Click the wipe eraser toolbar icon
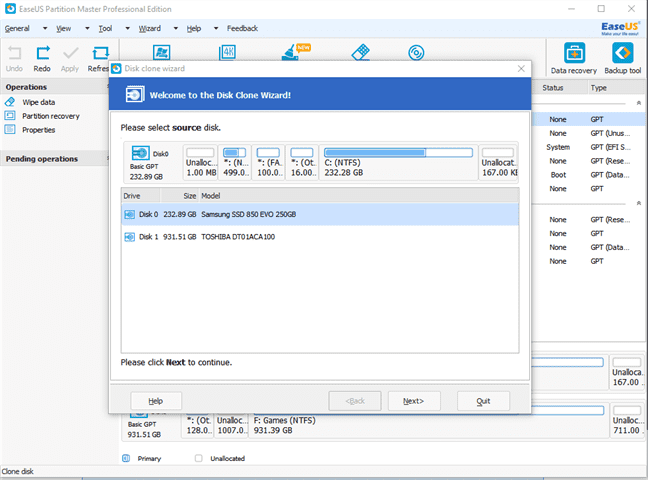648x480 pixels. 360,53
